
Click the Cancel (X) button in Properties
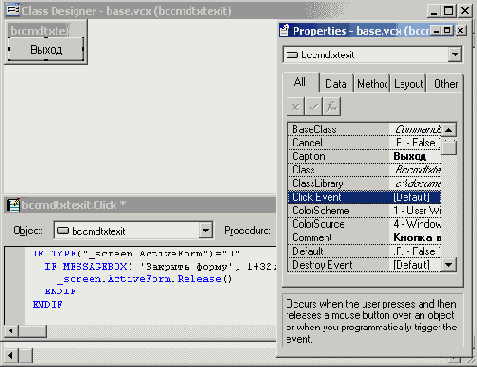[x=296, y=107]
